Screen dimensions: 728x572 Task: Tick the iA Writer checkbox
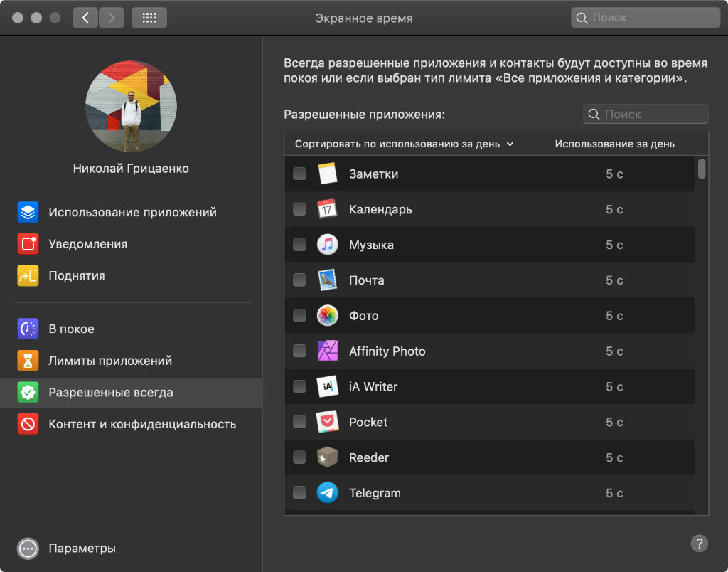click(299, 386)
